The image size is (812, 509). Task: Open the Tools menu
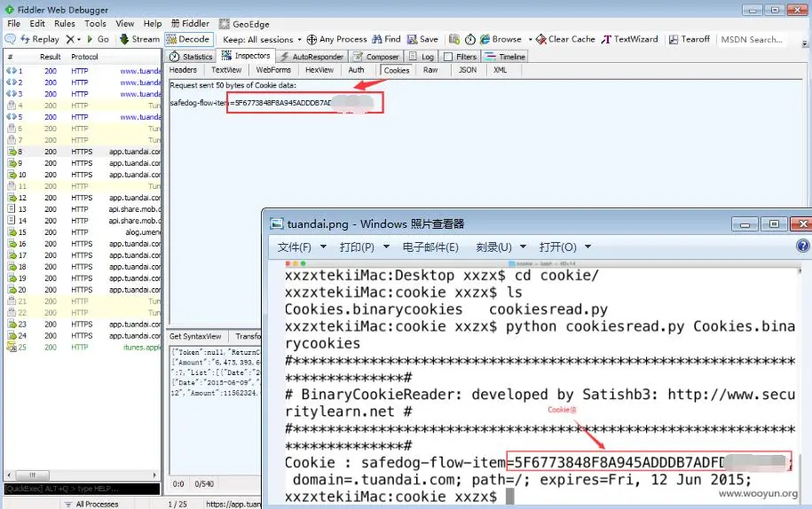(95, 24)
